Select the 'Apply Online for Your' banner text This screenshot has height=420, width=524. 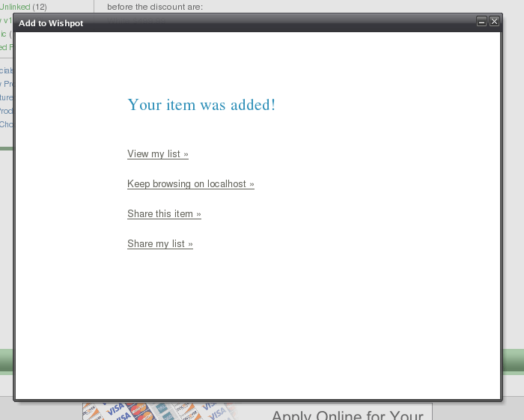tap(347, 416)
